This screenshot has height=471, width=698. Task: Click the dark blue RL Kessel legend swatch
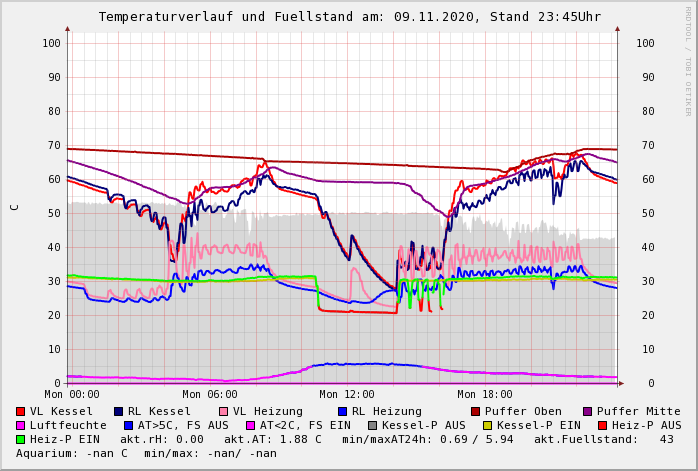[x=119, y=412]
